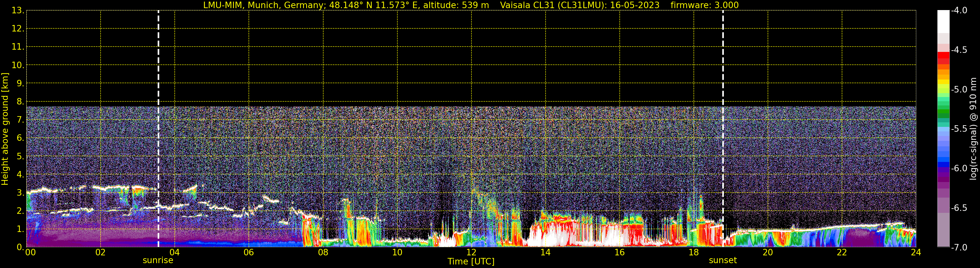The height and width of the screenshot is (268, 980).
Task: Click the '06' tick on the time axis
Action: pos(249,252)
